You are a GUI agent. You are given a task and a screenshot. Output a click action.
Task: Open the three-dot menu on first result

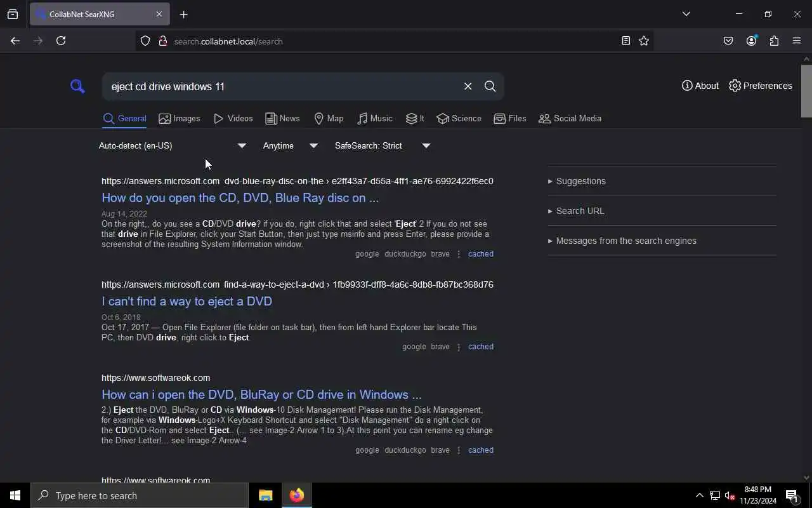click(459, 254)
